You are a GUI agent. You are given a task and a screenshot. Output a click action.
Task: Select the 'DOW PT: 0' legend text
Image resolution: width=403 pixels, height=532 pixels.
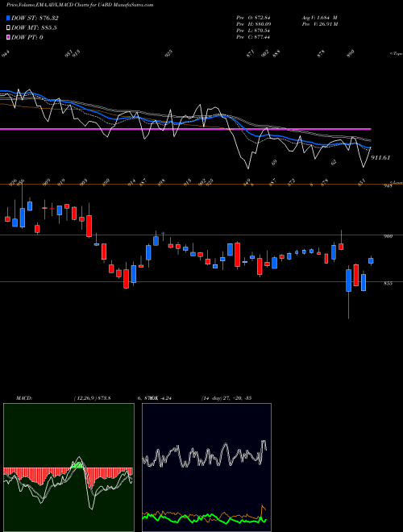tap(27, 37)
